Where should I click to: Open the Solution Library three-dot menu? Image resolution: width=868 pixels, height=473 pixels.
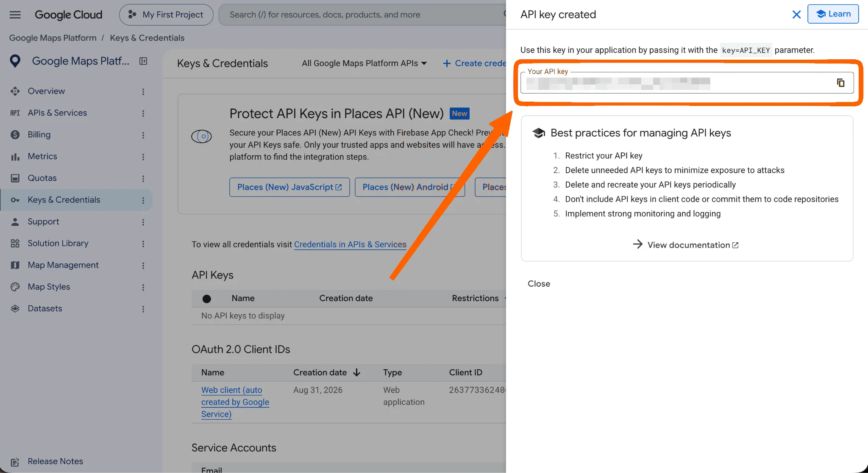click(x=143, y=243)
